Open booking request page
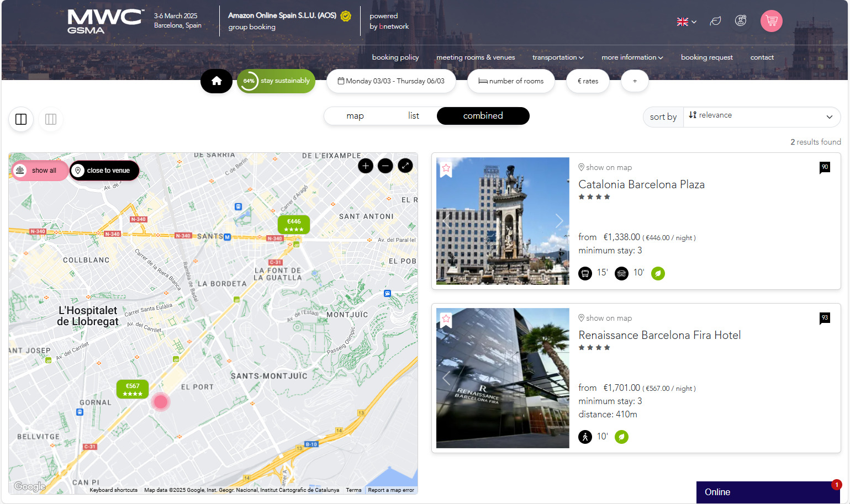The height and width of the screenshot is (504, 850). coord(707,57)
